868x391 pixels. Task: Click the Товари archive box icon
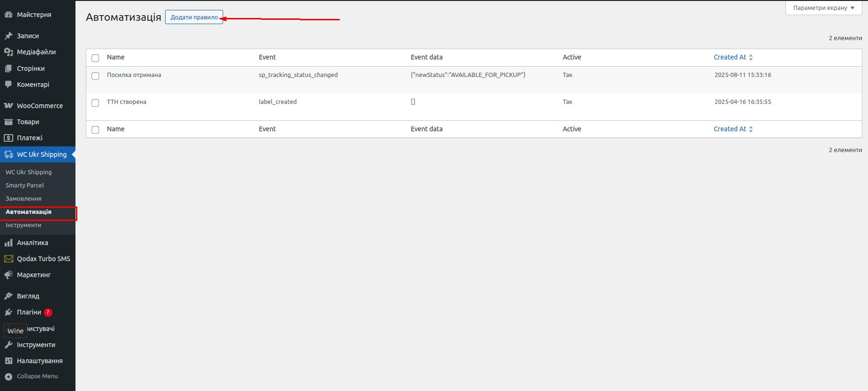point(8,122)
